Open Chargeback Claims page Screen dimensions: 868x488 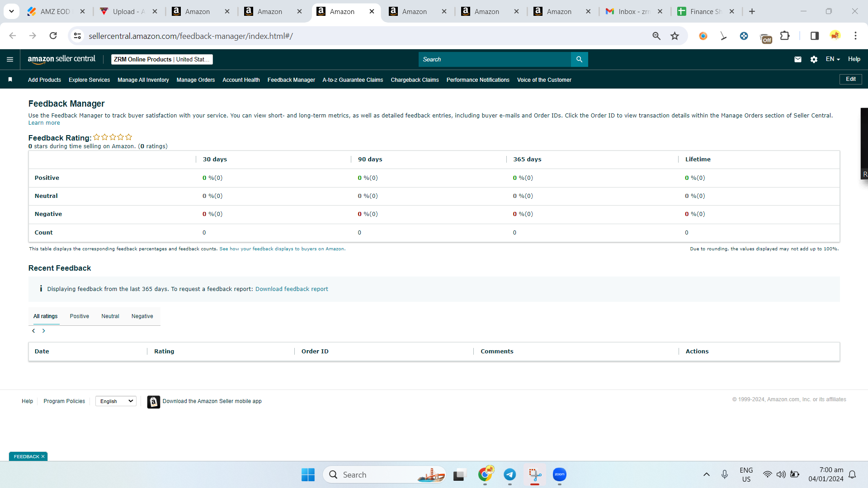click(415, 80)
